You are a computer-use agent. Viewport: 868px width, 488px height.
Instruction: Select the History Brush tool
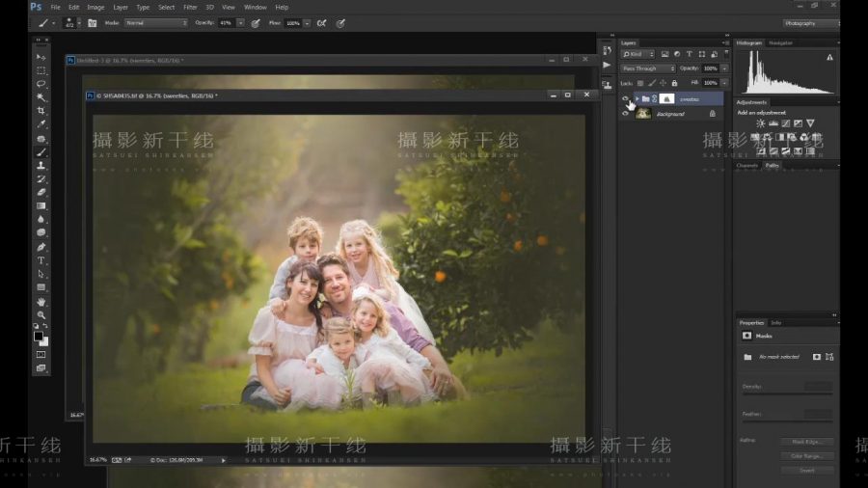pyautogui.click(x=41, y=178)
